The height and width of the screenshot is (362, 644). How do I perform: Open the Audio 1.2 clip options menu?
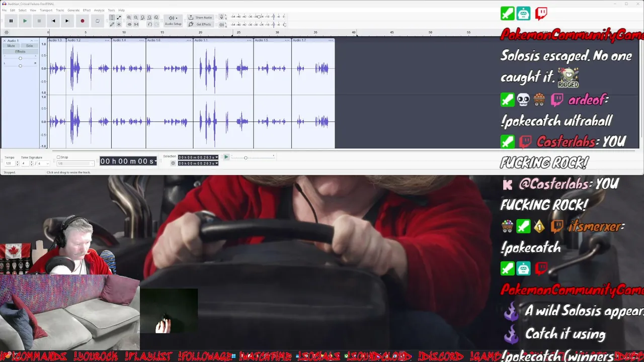click(107, 40)
